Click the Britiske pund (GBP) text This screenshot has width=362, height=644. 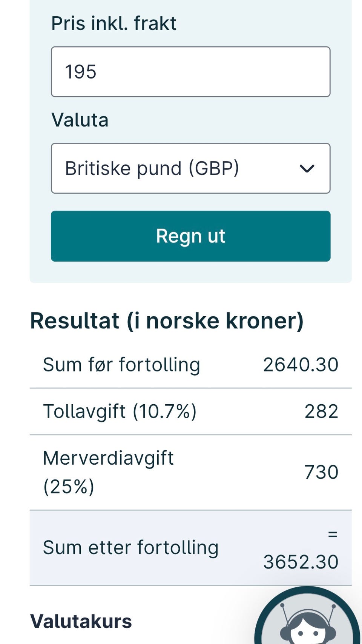pos(152,168)
